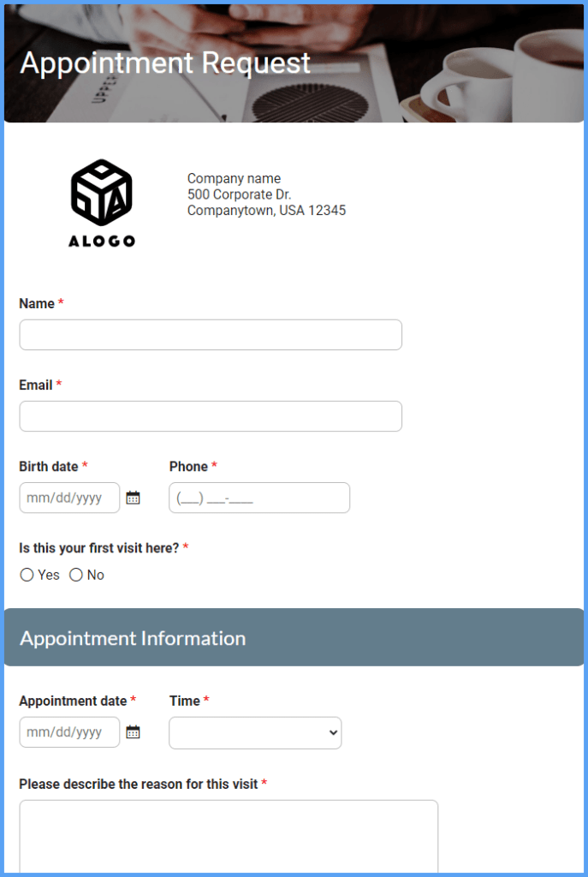Click the reason for visit text area
Viewport: 588px width, 877px height.
229,835
